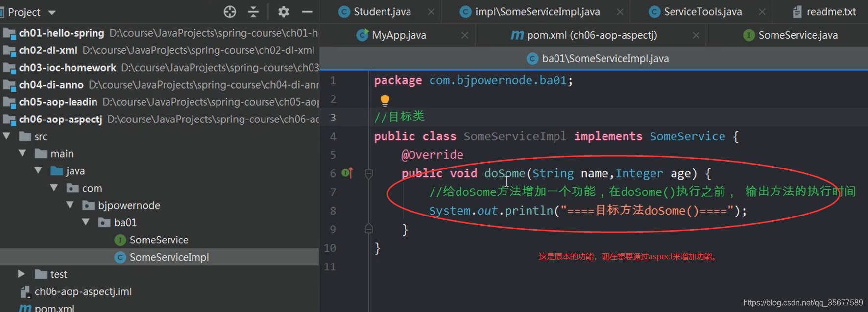The width and height of the screenshot is (868, 312).
Task: Click println in line 8
Action: [529, 211]
